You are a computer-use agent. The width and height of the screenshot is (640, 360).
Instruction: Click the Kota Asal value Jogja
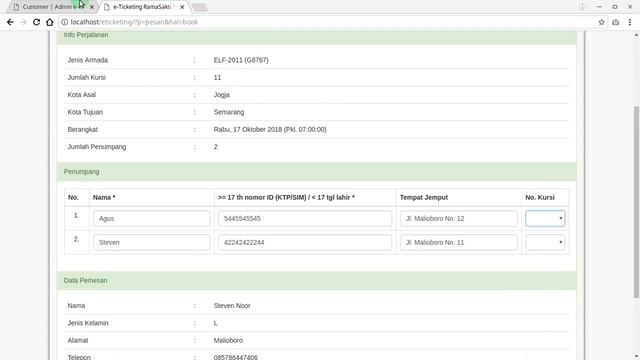[x=222, y=95]
